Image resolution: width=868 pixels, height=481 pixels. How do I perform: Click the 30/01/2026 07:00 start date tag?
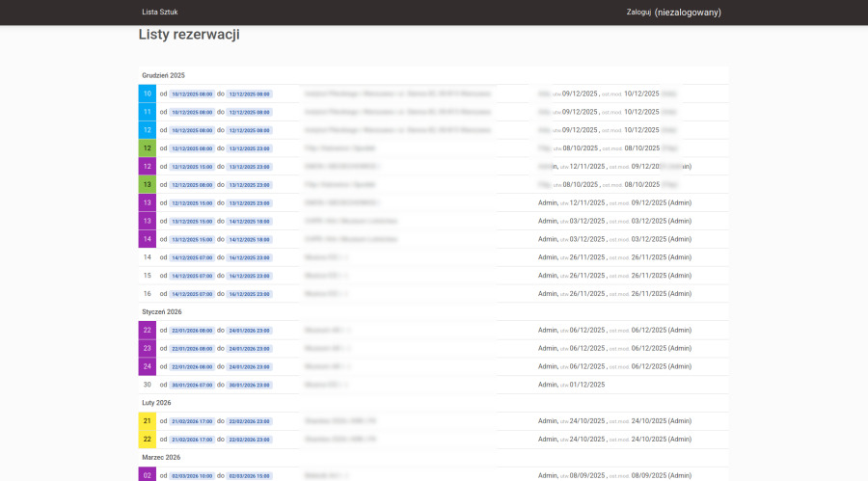click(192, 385)
